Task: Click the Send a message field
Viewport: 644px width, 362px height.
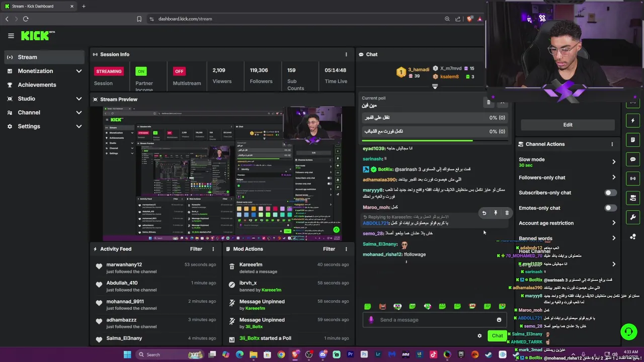Action: click(x=435, y=320)
